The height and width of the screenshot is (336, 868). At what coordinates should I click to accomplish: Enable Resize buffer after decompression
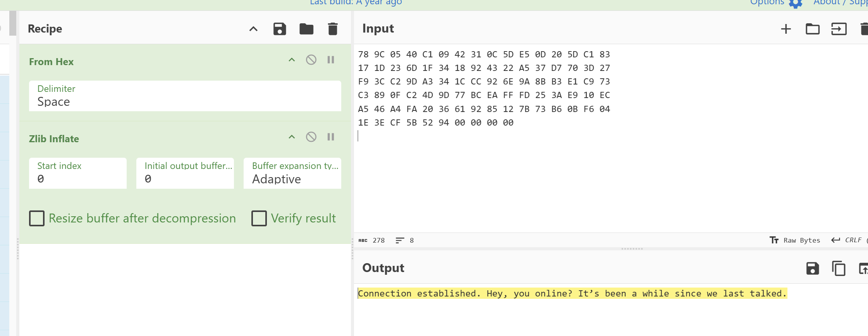[37, 218]
